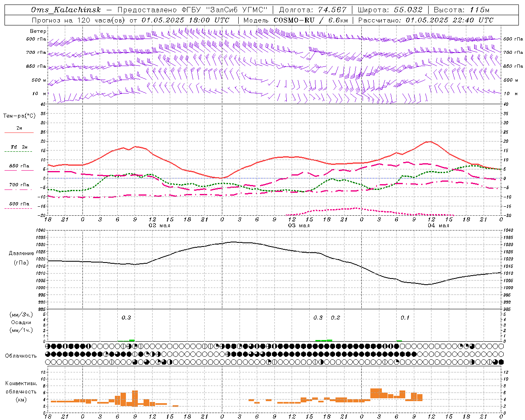Screen dimensions: 525x420
Task: Click the "700 гПа" temperature legend entry
Action: [19, 185]
